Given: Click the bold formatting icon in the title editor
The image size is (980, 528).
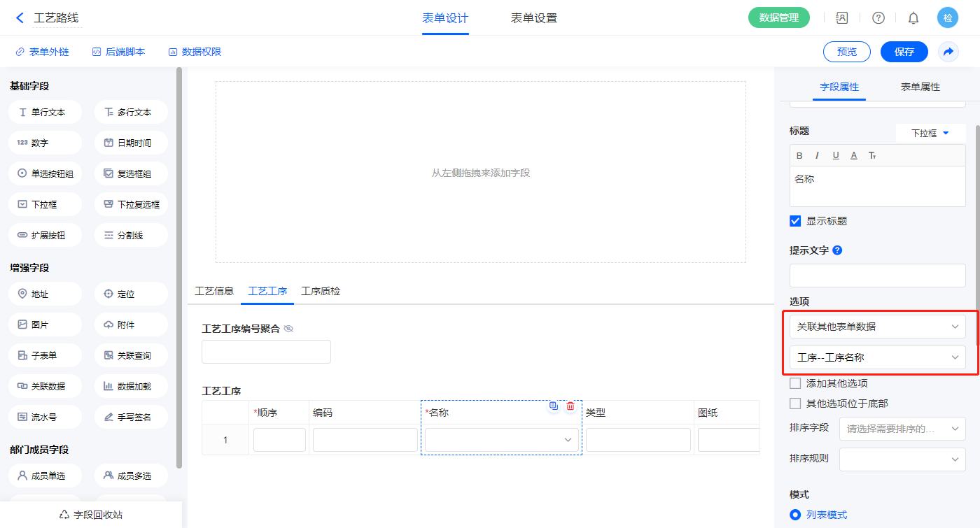Looking at the screenshot, I should click(x=800, y=155).
